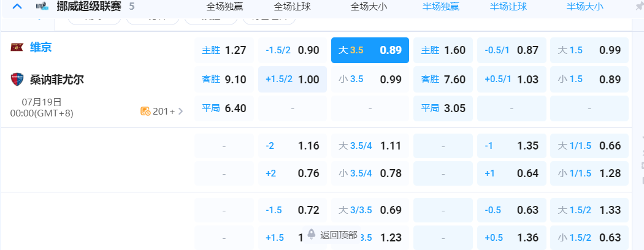644x250 pixels.
Task: Click the rocket icon on 返回顶部
Action: click(312, 235)
